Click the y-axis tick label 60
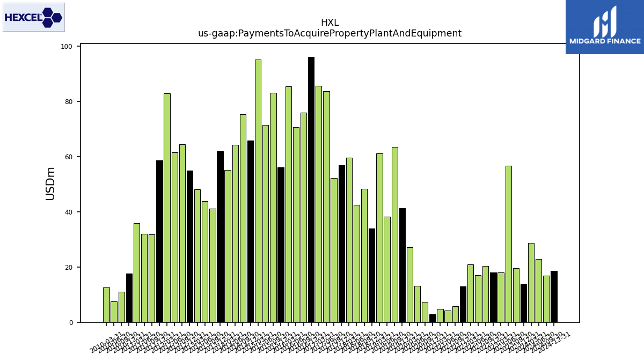This screenshot has width=644, height=362. point(68,157)
